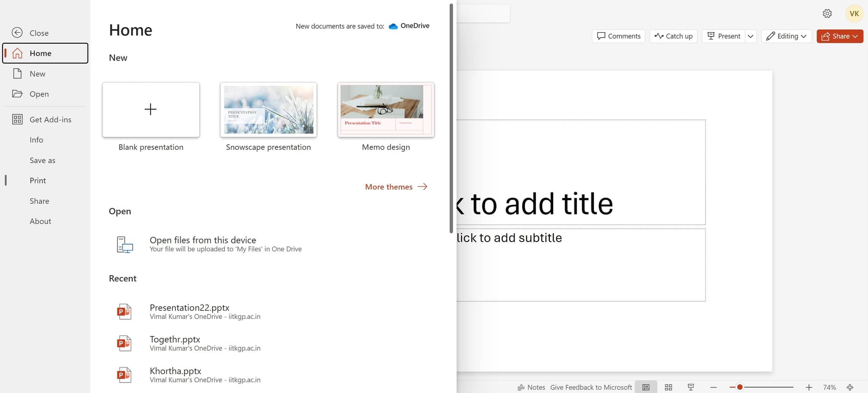Open Presentation22.pptx from Recent

(x=189, y=307)
